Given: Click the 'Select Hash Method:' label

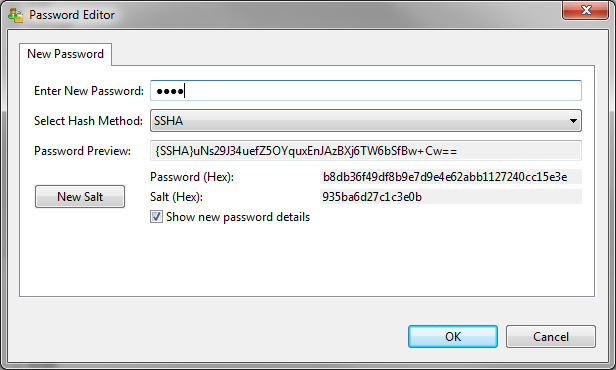Looking at the screenshot, I should click(88, 121).
